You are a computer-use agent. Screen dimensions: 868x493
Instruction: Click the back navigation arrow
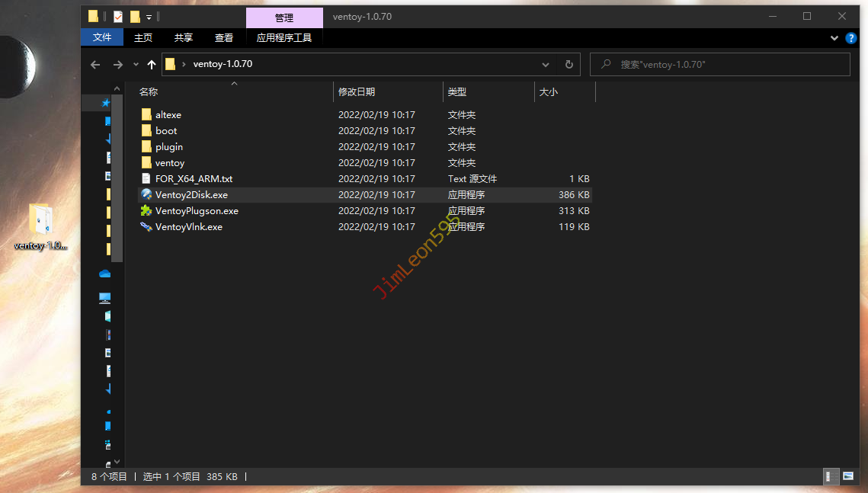(95, 65)
